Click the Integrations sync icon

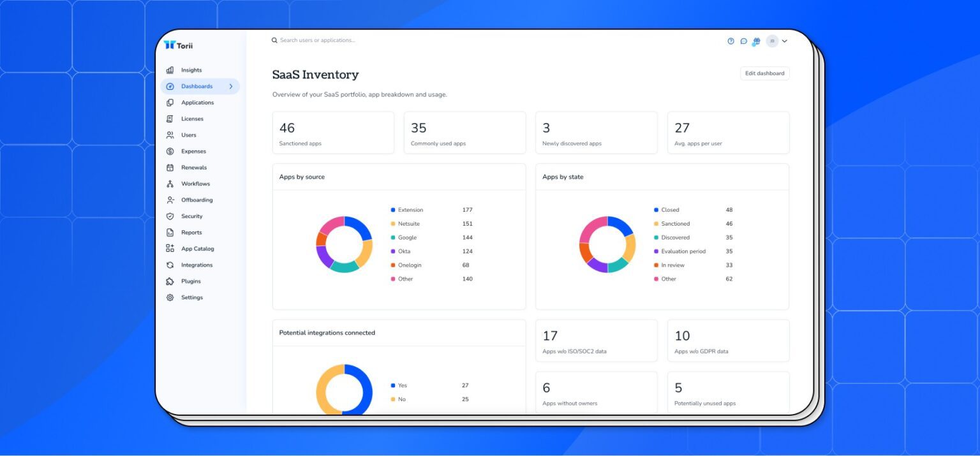pos(169,265)
